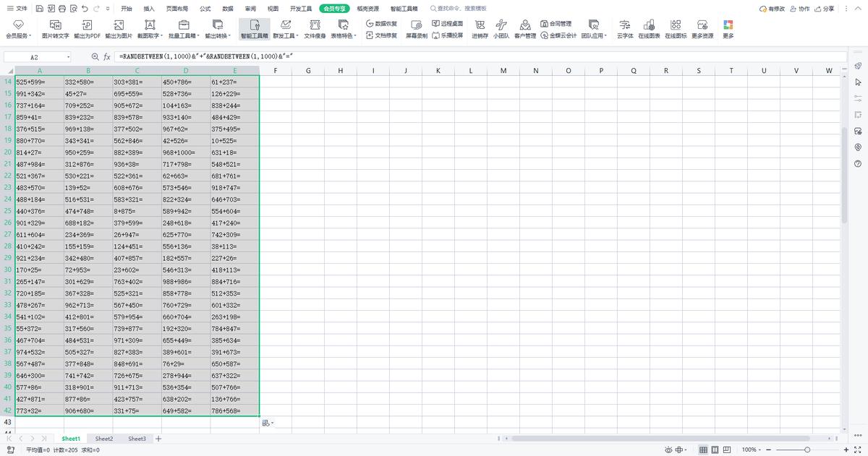
Task: Open the 云字体 cloud fonts tool
Action: click(625, 29)
